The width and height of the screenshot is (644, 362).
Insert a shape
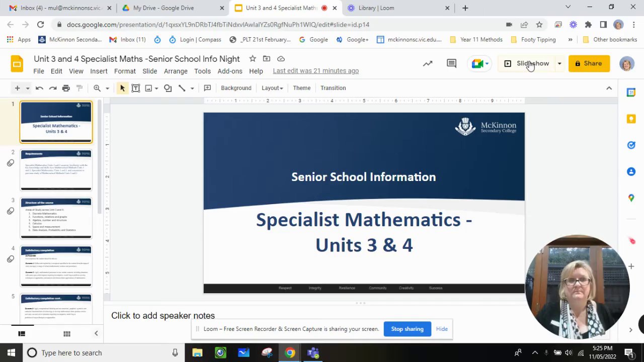pos(168,88)
